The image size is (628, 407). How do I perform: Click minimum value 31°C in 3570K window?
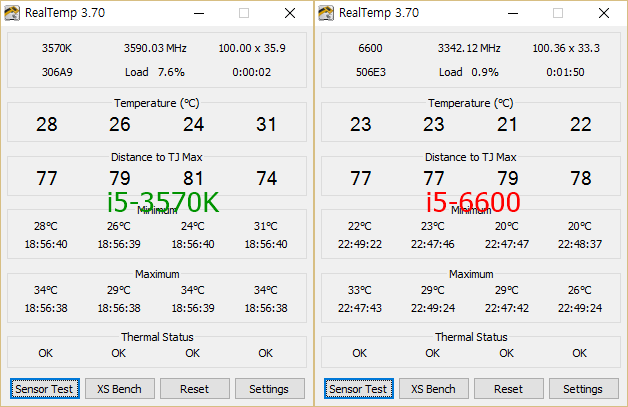point(266,226)
